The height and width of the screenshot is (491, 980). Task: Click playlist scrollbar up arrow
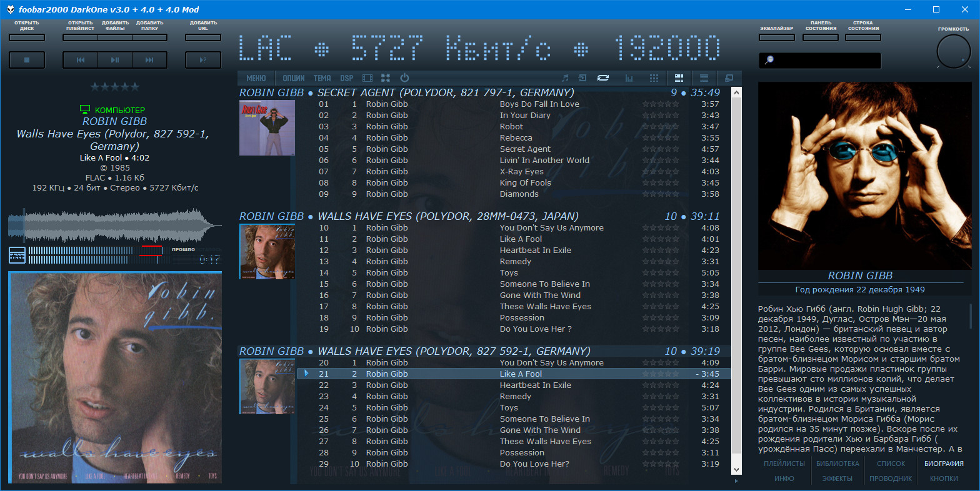point(736,93)
